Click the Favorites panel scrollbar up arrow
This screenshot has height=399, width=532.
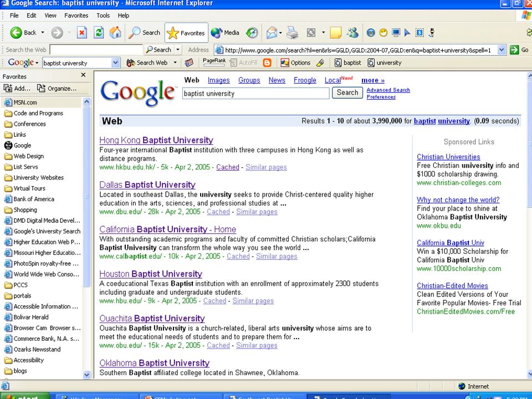pyautogui.click(x=86, y=101)
